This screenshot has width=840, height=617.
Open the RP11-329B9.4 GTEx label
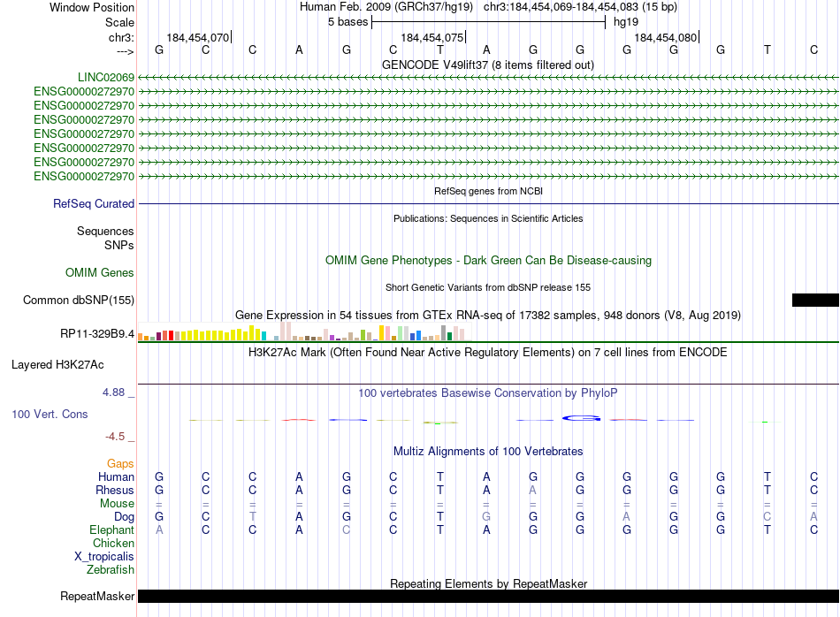(97, 333)
